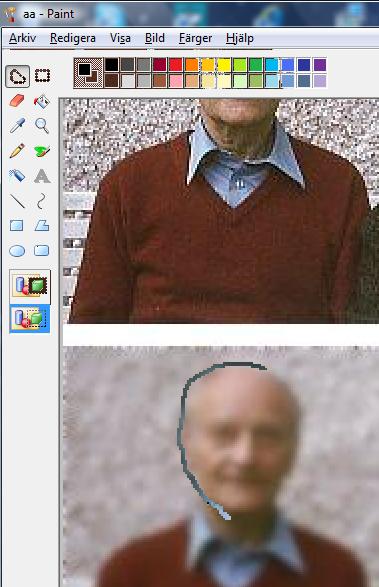The image size is (379, 587).
Task: Select the Pencil tool
Action: (x=17, y=151)
